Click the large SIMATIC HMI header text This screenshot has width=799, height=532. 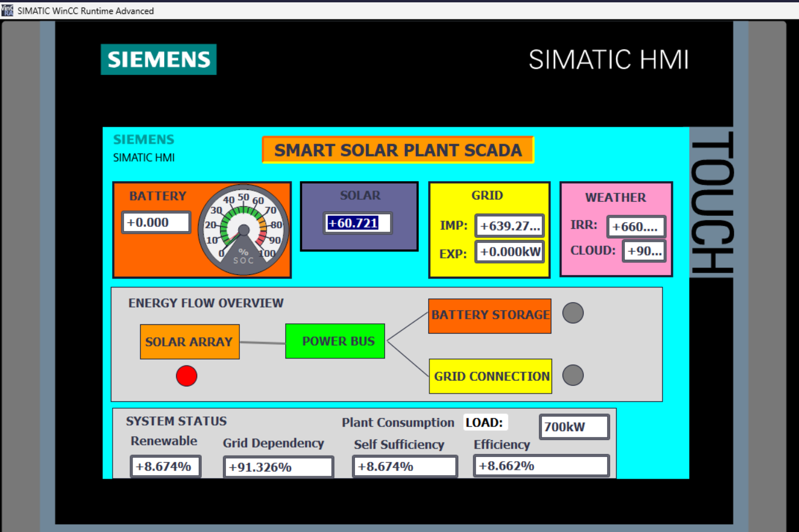[608, 60]
